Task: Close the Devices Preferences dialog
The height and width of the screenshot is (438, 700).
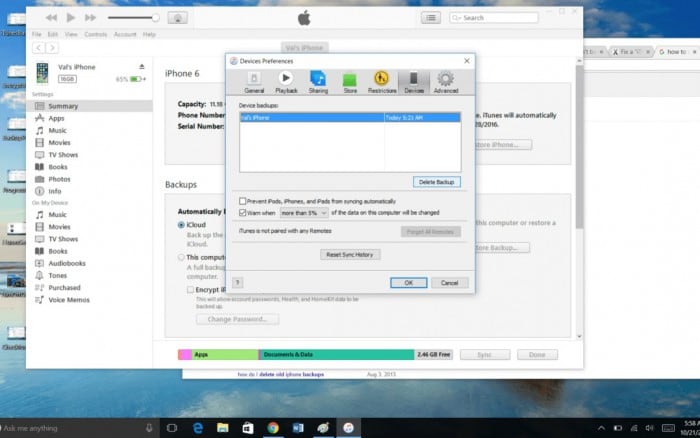Action: [x=467, y=61]
